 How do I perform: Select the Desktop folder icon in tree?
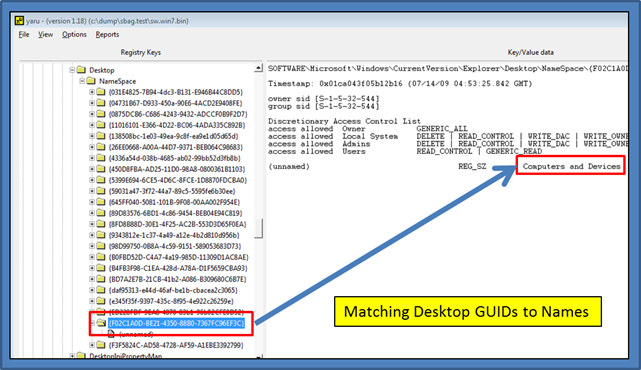tap(81, 70)
